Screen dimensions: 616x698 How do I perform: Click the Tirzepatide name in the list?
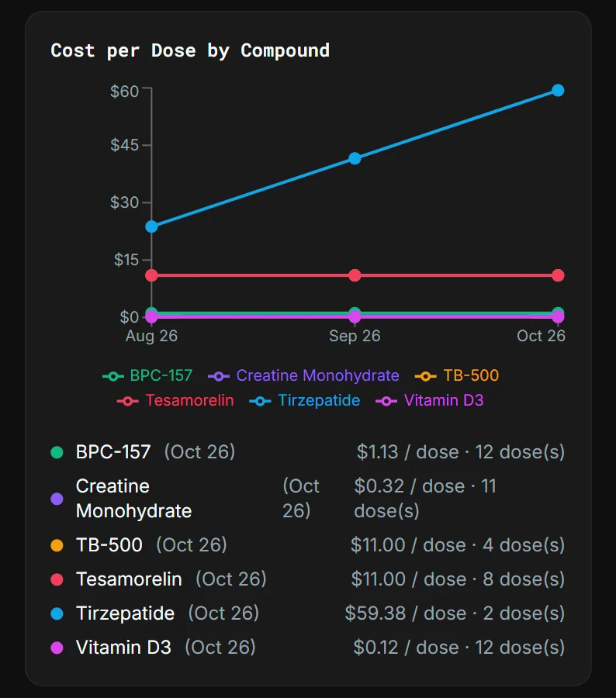(x=125, y=613)
